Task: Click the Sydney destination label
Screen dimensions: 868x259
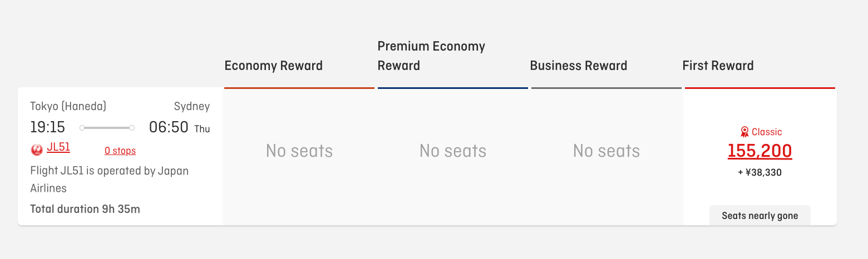Action: tap(191, 106)
